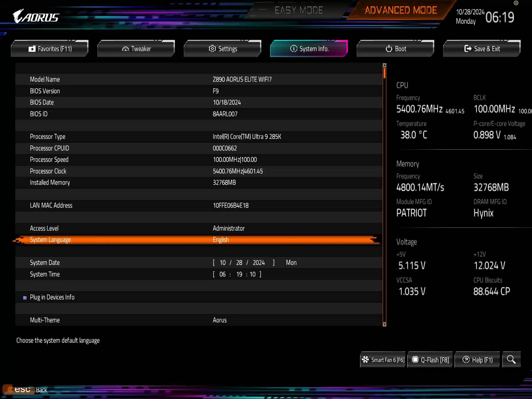
Task: Click the Hynix DRAM MFG ID
Action: click(x=483, y=213)
